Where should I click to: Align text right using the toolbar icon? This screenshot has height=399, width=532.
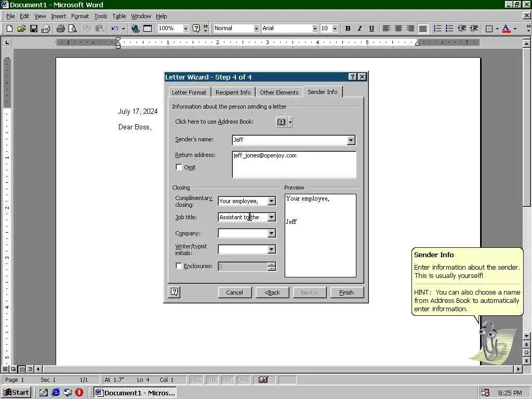pos(410,29)
